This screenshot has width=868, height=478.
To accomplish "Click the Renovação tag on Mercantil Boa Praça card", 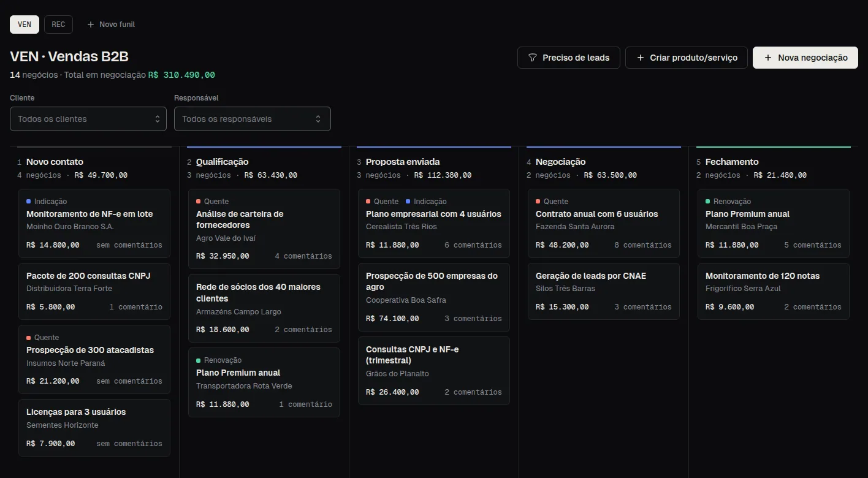I will click(728, 202).
